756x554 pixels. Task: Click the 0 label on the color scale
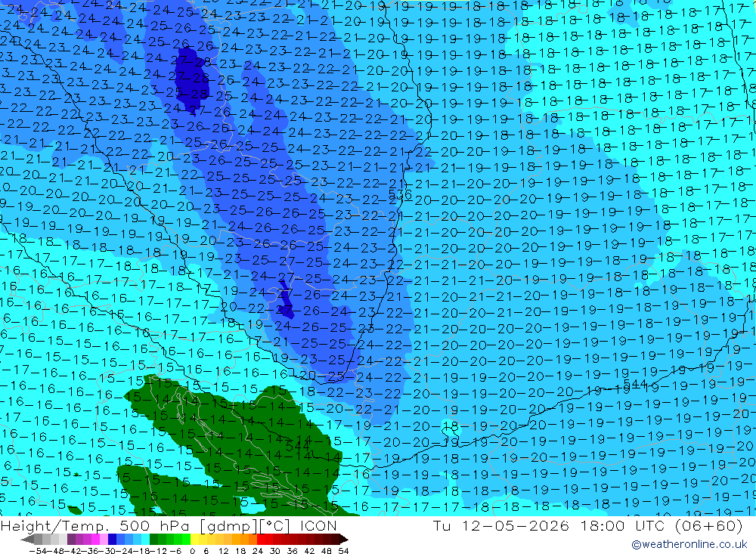click(192, 551)
